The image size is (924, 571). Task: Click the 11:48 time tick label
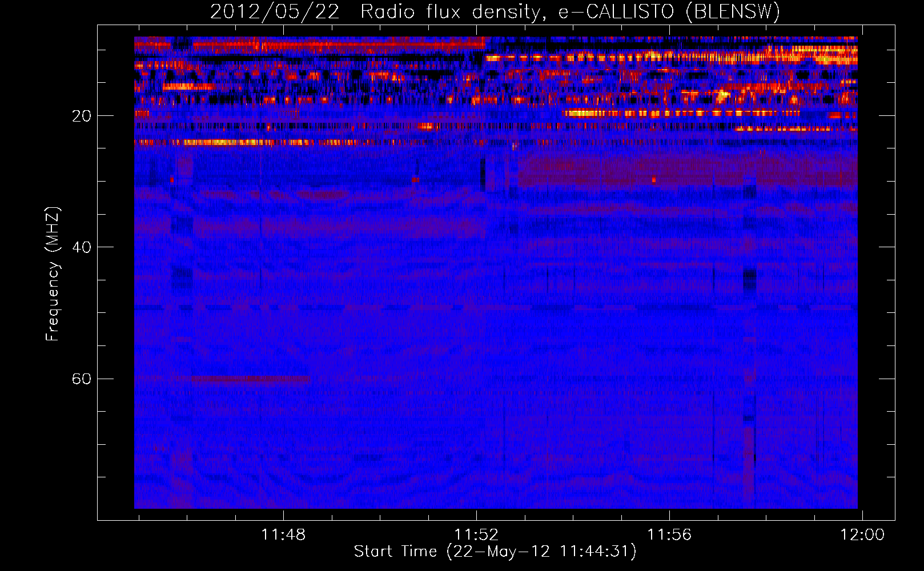tap(283, 534)
